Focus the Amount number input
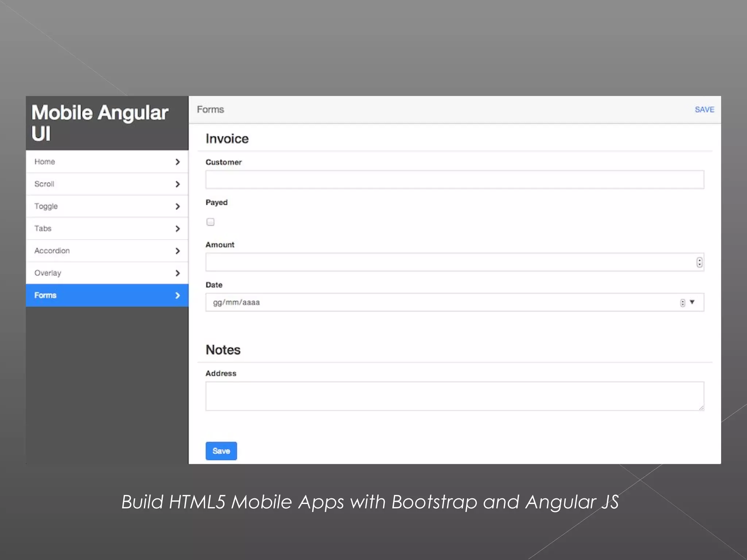 (x=449, y=262)
